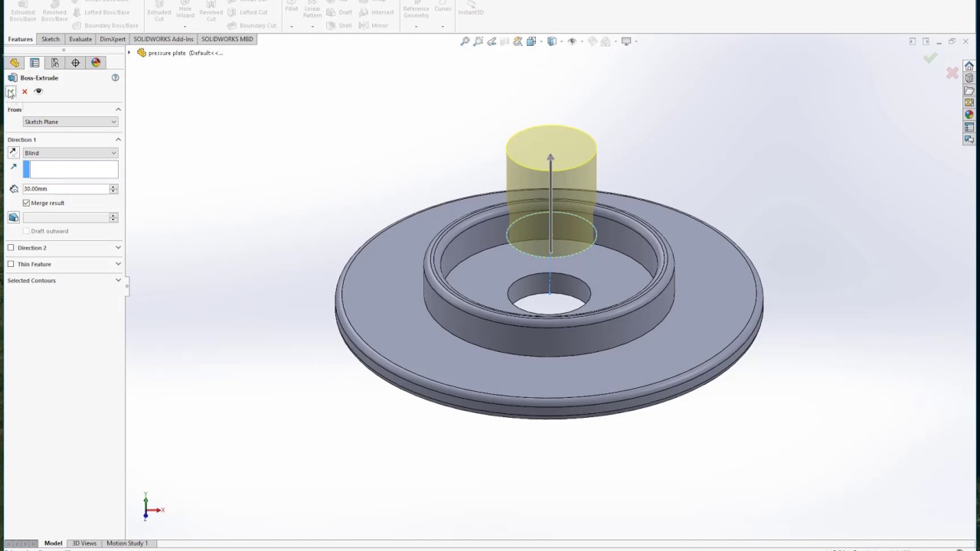Switch to the Evaluate tab
This screenshot has height=551, width=980.
(80, 39)
